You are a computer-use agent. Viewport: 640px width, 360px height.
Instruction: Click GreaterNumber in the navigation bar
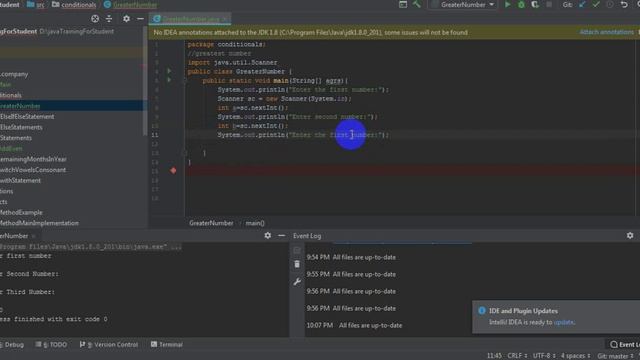click(131, 4)
